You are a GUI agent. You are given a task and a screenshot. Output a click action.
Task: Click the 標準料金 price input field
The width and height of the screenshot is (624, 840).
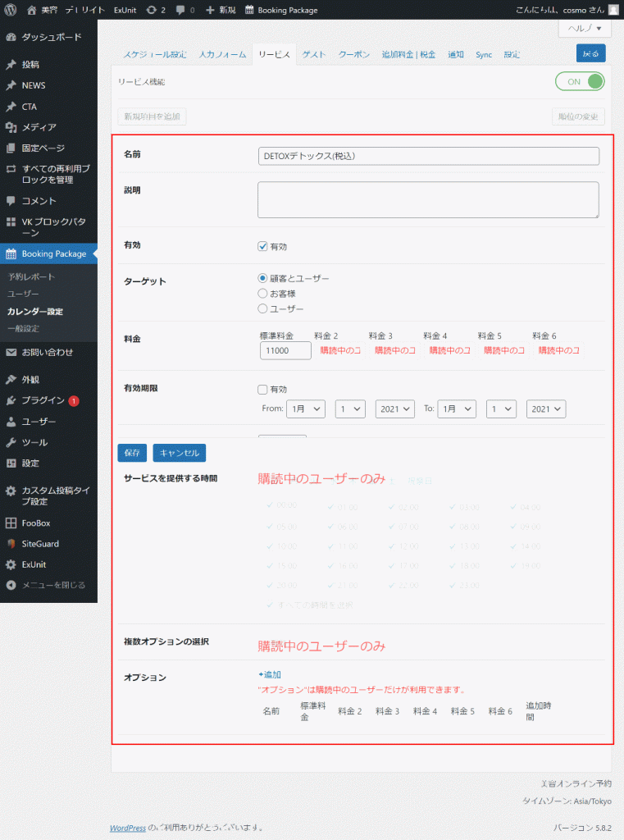click(285, 350)
